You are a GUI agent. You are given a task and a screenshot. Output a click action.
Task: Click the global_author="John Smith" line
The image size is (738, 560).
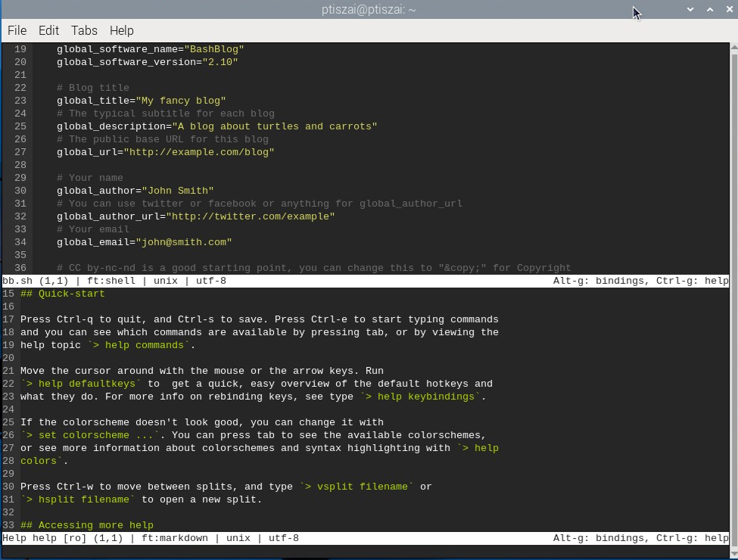135,191
